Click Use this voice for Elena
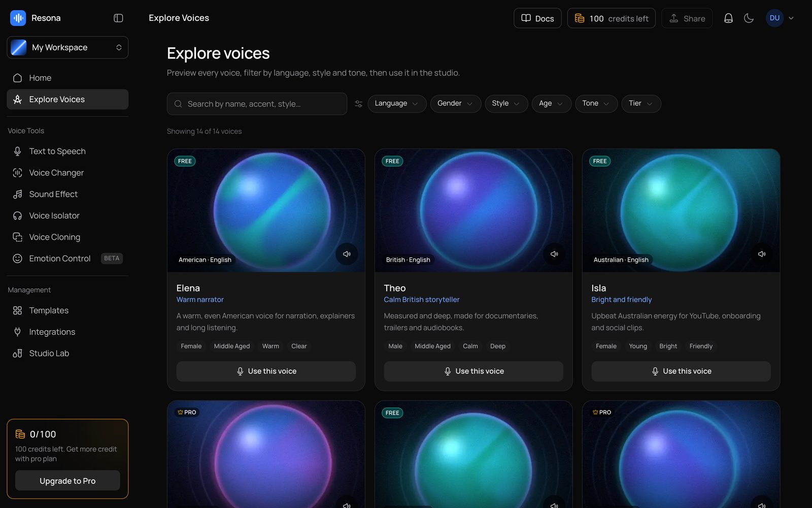The width and height of the screenshot is (812, 508). [266, 371]
